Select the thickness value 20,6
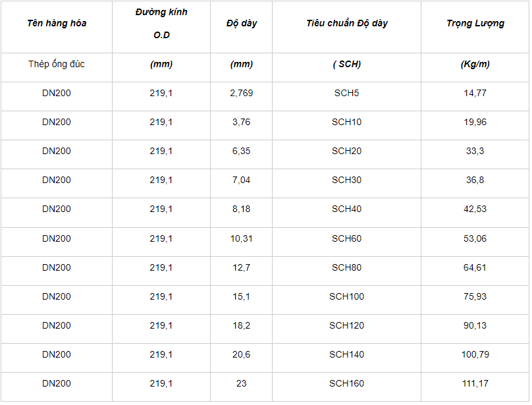The image size is (532, 405). click(x=241, y=354)
